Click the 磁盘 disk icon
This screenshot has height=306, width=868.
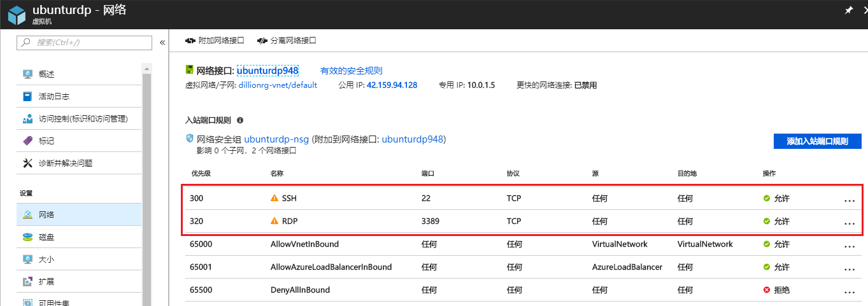pyautogui.click(x=27, y=237)
